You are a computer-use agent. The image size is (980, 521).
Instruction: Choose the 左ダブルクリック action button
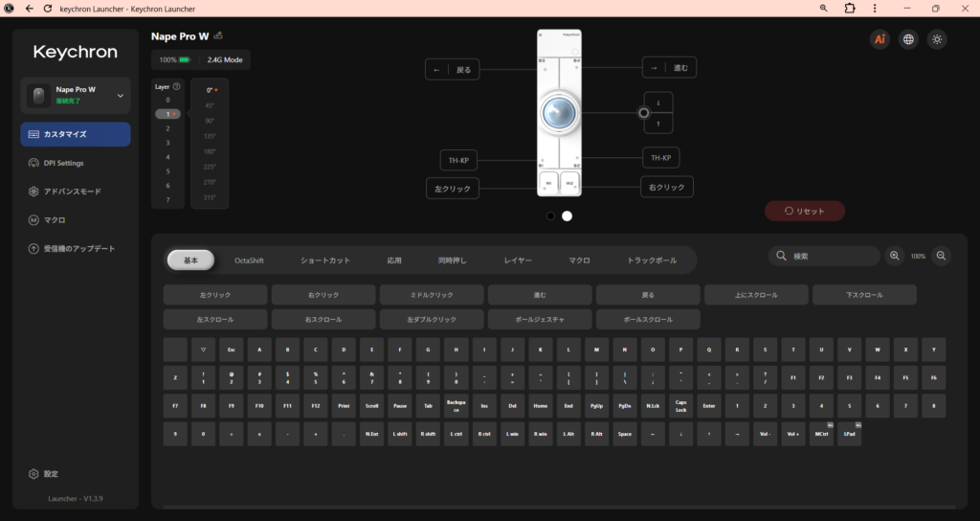click(x=432, y=319)
